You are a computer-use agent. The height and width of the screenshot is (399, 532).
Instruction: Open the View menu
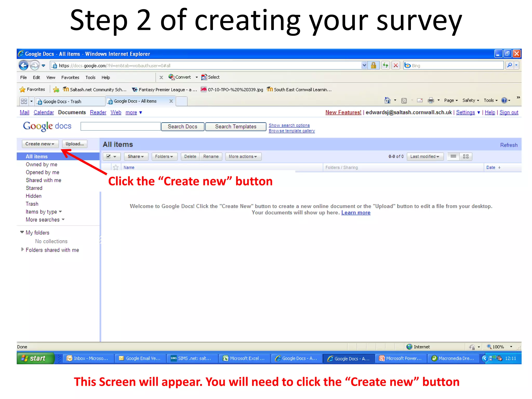[x=51, y=77]
